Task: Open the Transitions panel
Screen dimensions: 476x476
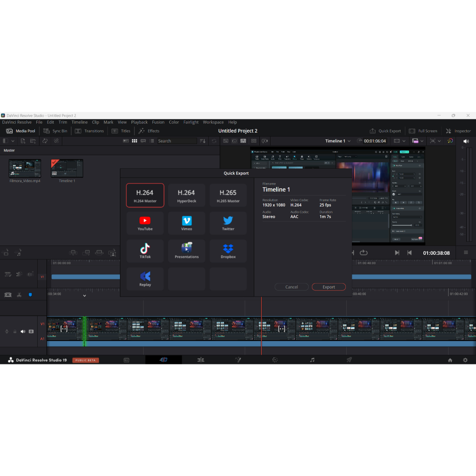Action: [x=90, y=131]
